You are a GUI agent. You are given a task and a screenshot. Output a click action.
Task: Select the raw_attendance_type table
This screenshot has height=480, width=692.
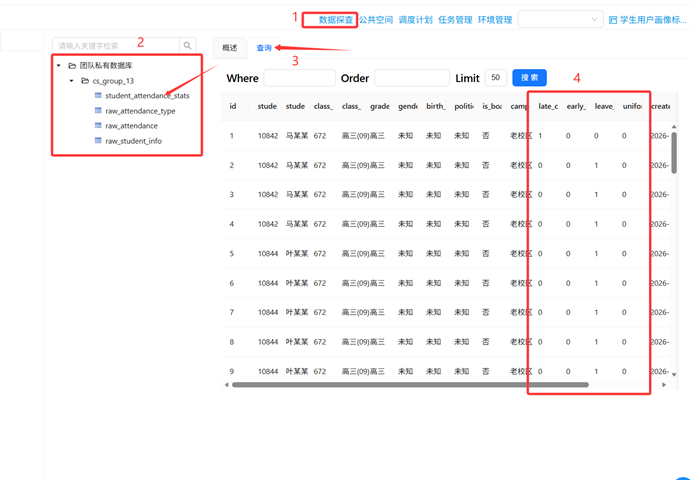click(140, 111)
